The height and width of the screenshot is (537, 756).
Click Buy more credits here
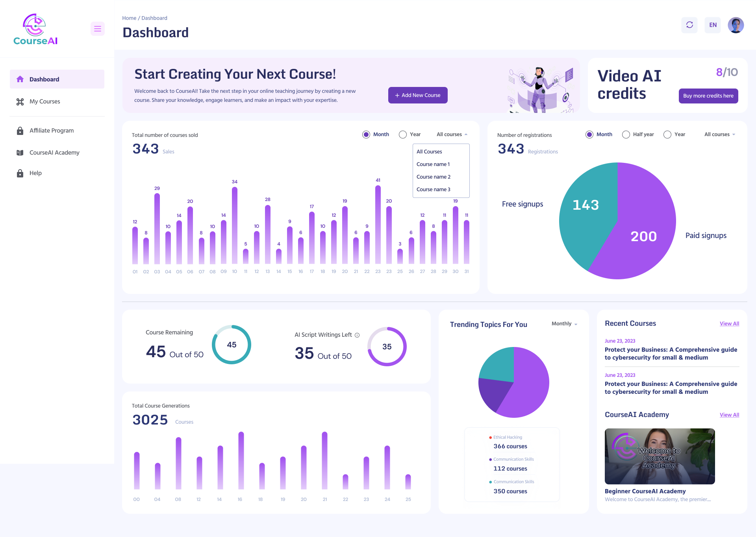click(x=708, y=96)
